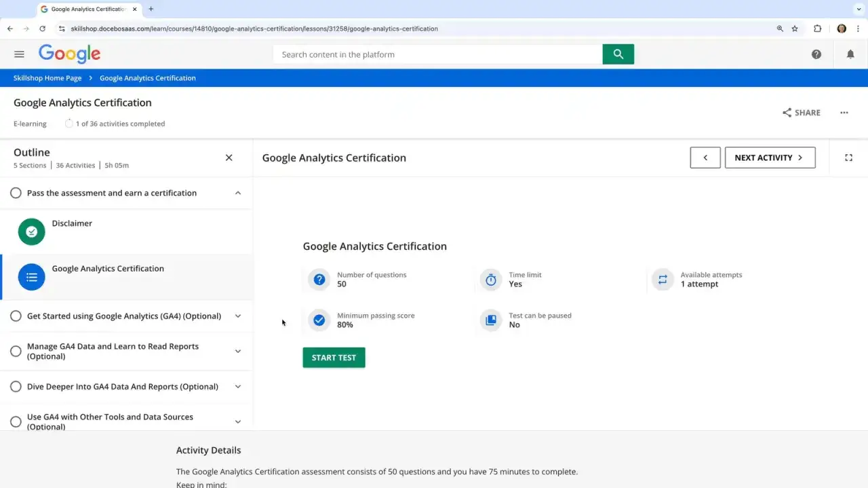Open the Chrome three-dot menu
This screenshot has width=868, height=488.
coord(859,29)
